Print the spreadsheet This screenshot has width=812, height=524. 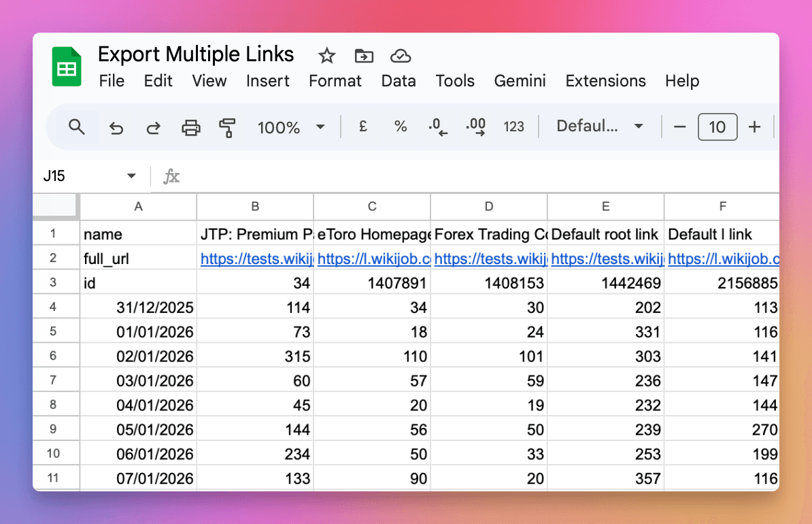coord(190,127)
